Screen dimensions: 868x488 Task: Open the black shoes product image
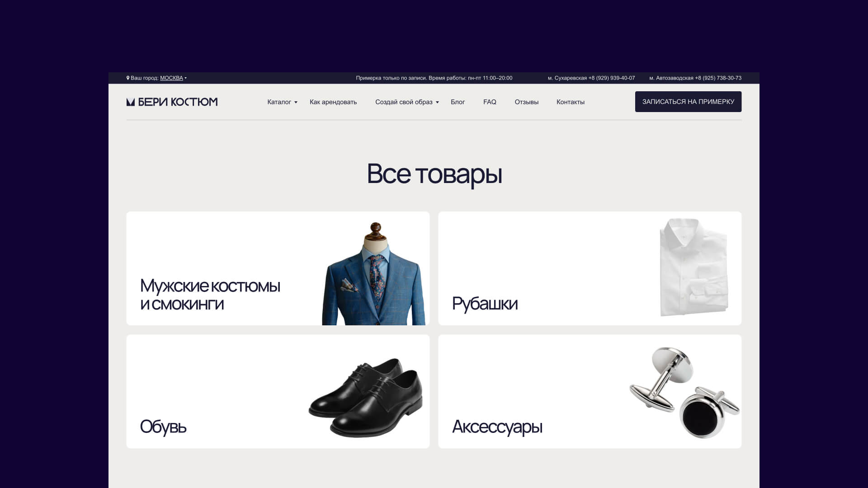click(366, 398)
